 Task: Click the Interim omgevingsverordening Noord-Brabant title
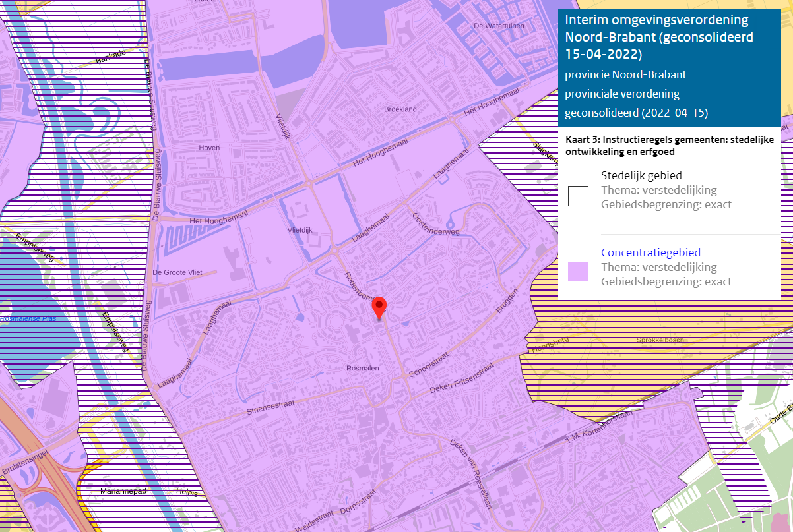[659, 36]
